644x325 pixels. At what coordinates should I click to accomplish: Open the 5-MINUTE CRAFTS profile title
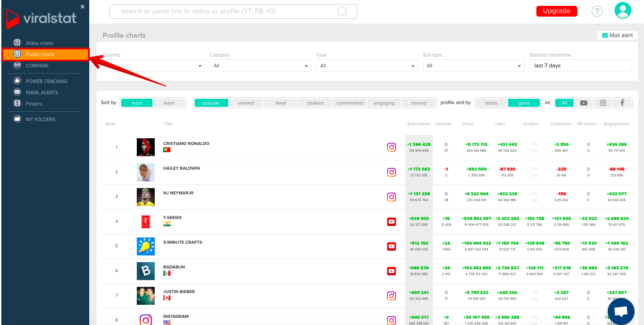point(183,242)
